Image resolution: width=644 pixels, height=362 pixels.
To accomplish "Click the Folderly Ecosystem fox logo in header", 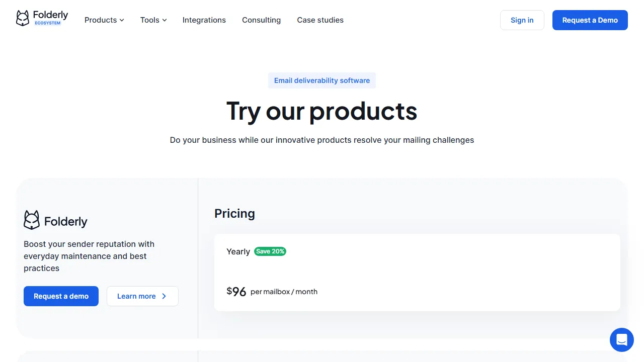I will tap(42, 18).
